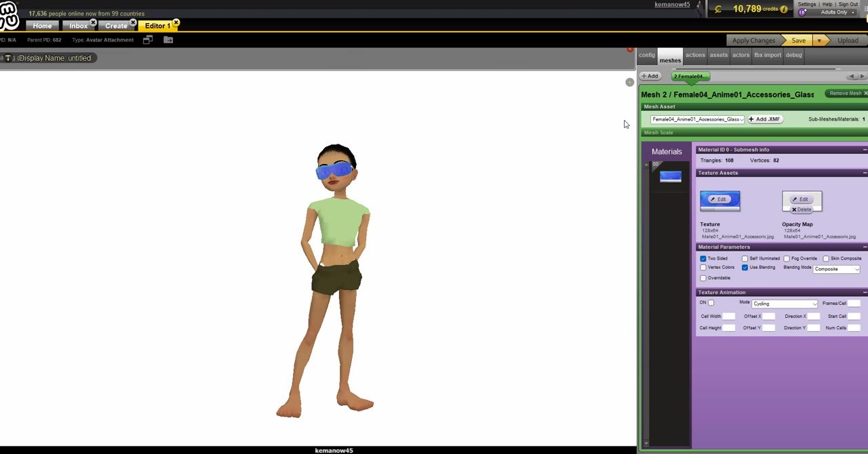Click the red close icon above the preview
This screenshot has width=868, height=454.
(630, 49)
